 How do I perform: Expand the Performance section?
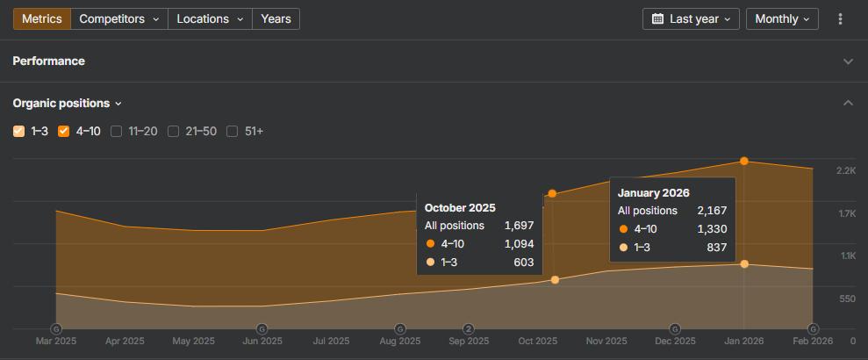click(848, 61)
